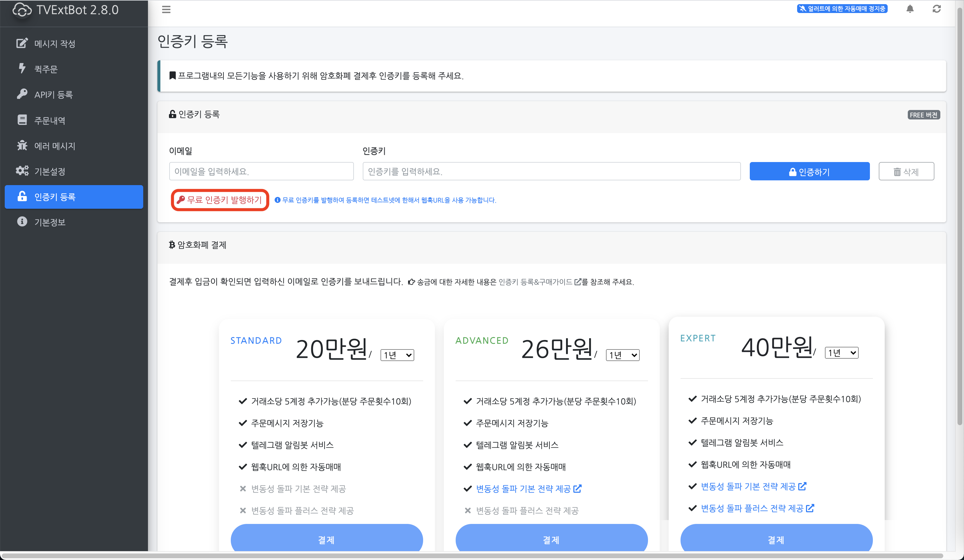Screen dimensions: 964x560
Task: Open the STANDARD plan period dropdown
Action: [397, 355]
